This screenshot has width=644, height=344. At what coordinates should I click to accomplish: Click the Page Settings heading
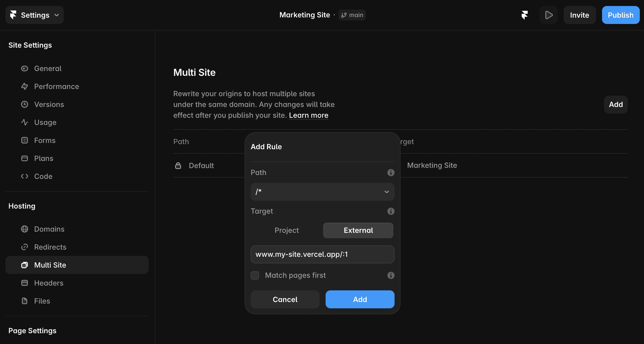[x=32, y=331]
